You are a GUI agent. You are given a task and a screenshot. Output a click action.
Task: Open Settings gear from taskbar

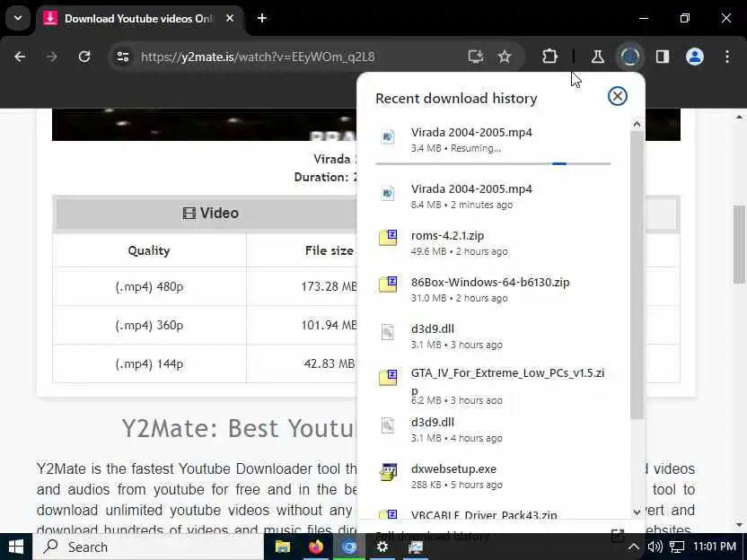point(382,547)
